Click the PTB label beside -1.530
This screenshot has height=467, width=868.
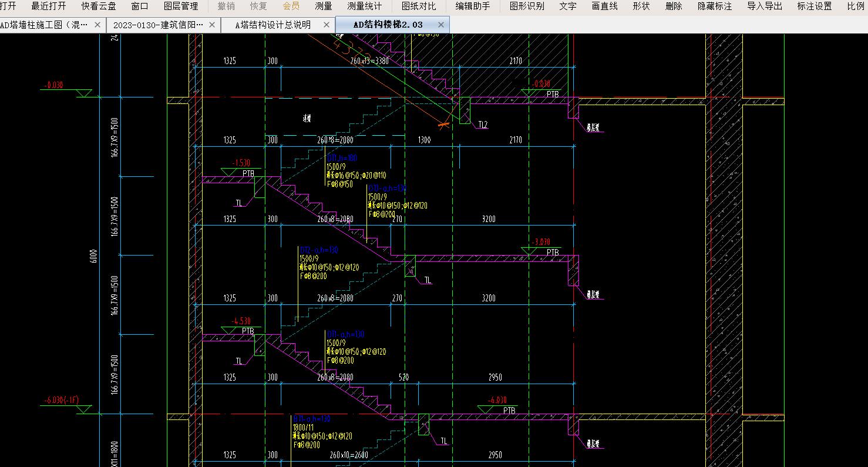tap(248, 174)
